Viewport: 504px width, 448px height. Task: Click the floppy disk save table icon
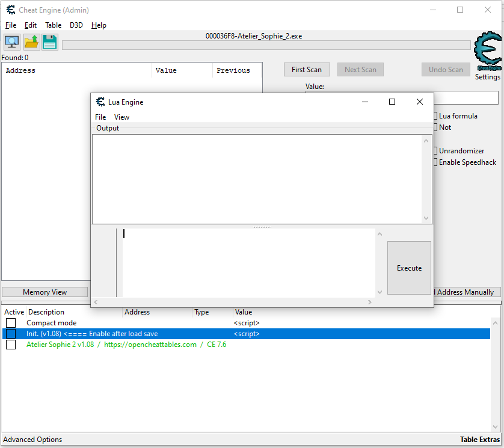tap(50, 42)
